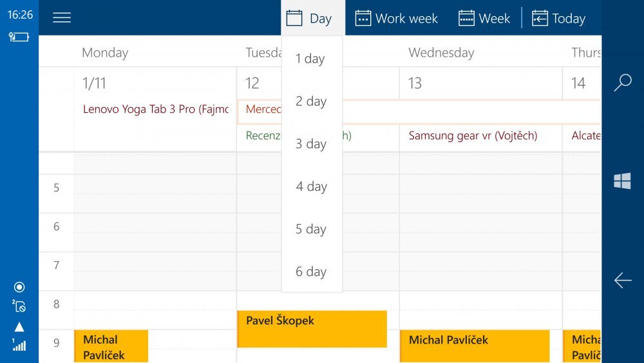644x363 pixels.
Task: Select 1 day from the dropdown
Action: (310, 59)
